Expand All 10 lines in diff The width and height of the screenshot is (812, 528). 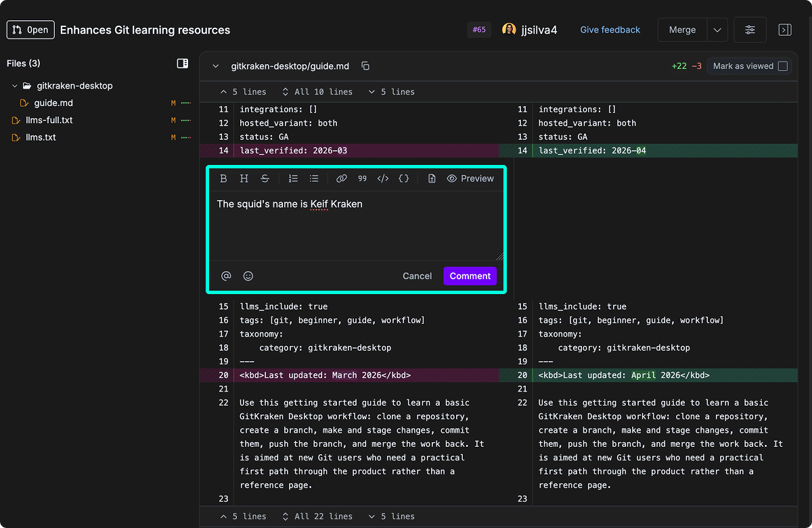[317, 92]
